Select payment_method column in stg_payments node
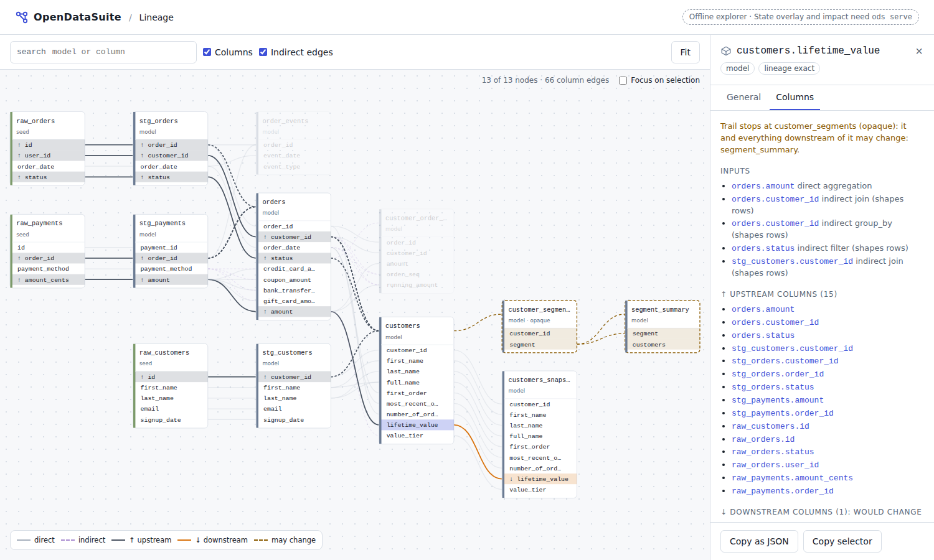 (171, 269)
